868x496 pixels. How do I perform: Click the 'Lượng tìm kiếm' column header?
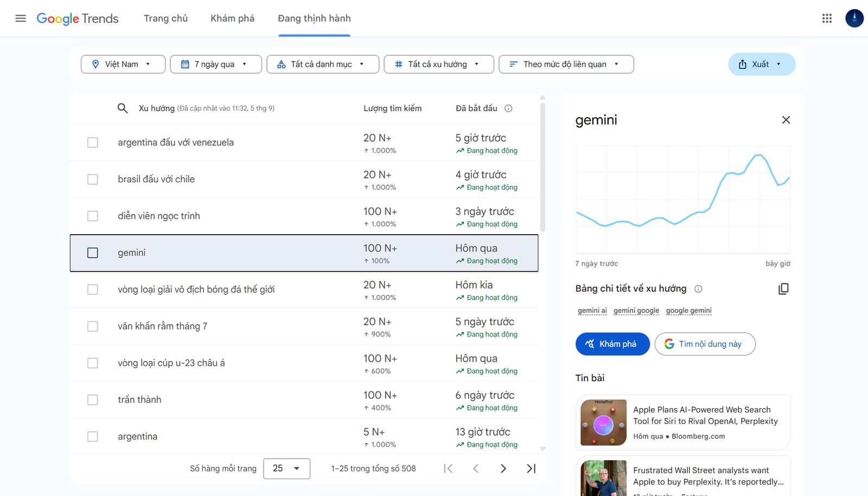[x=392, y=108]
